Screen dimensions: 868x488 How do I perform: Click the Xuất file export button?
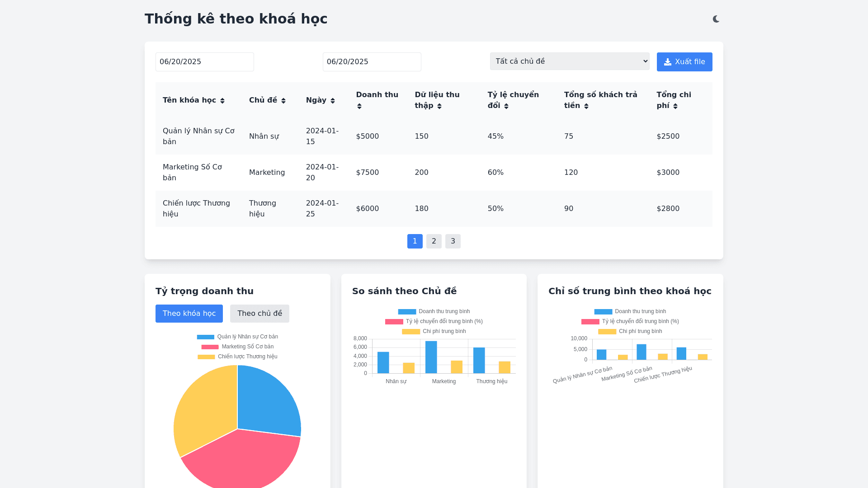pyautogui.click(x=684, y=62)
